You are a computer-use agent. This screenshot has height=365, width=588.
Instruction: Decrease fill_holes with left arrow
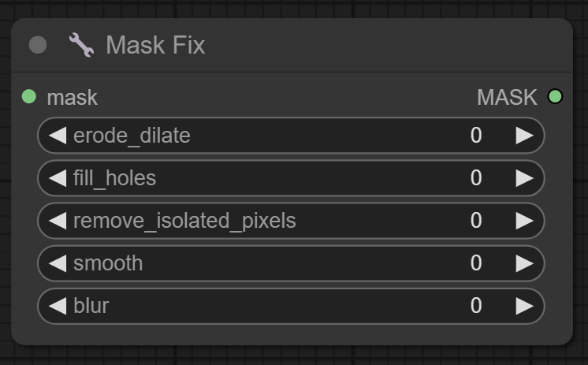pos(57,178)
